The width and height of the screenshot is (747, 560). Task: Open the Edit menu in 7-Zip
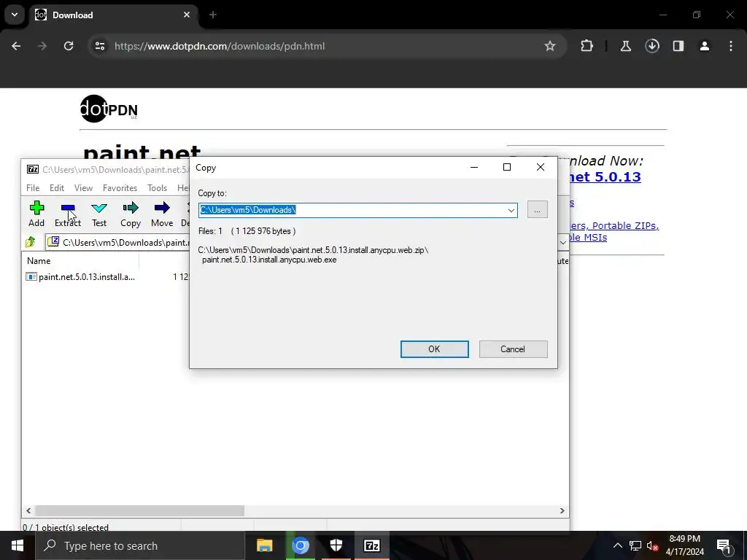coord(57,187)
